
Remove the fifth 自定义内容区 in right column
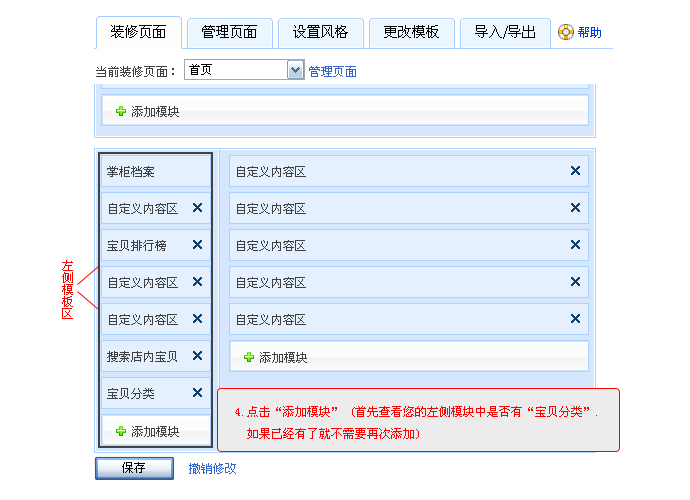(575, 319)
